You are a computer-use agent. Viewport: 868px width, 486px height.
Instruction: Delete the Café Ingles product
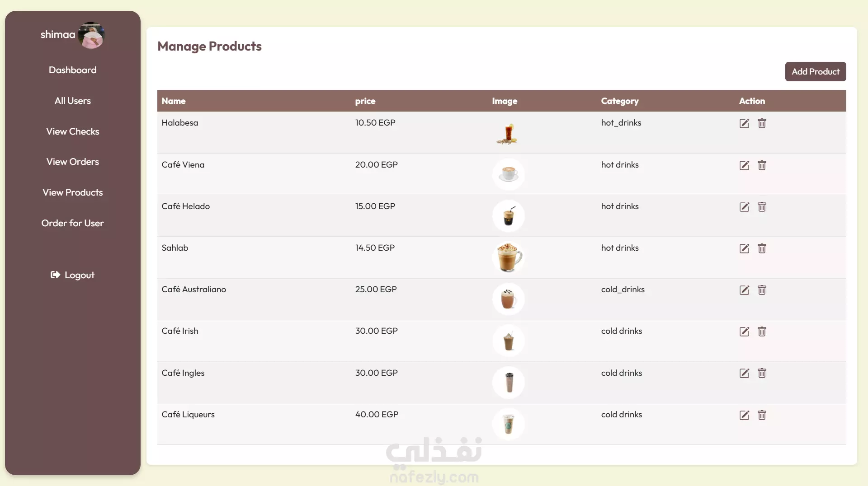(762, 373)
